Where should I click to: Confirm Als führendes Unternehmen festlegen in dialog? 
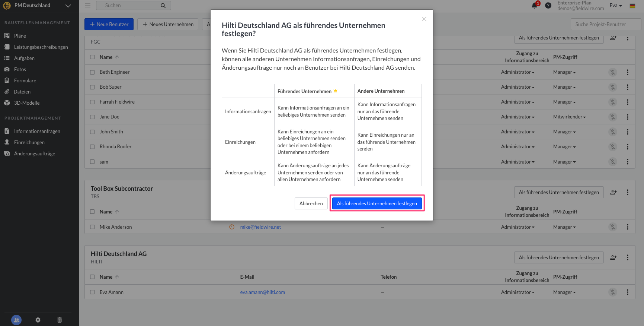coord(377,203)
